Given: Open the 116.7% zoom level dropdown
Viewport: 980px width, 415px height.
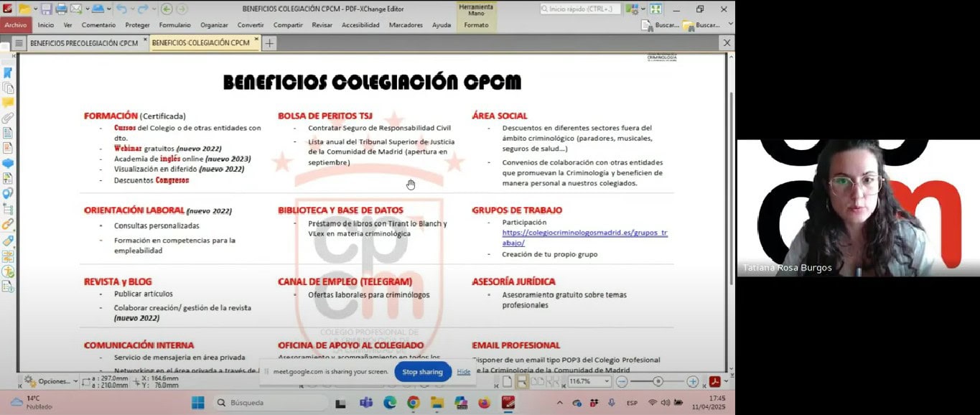Looking at the screenshot, I should [x=607, y=382].
